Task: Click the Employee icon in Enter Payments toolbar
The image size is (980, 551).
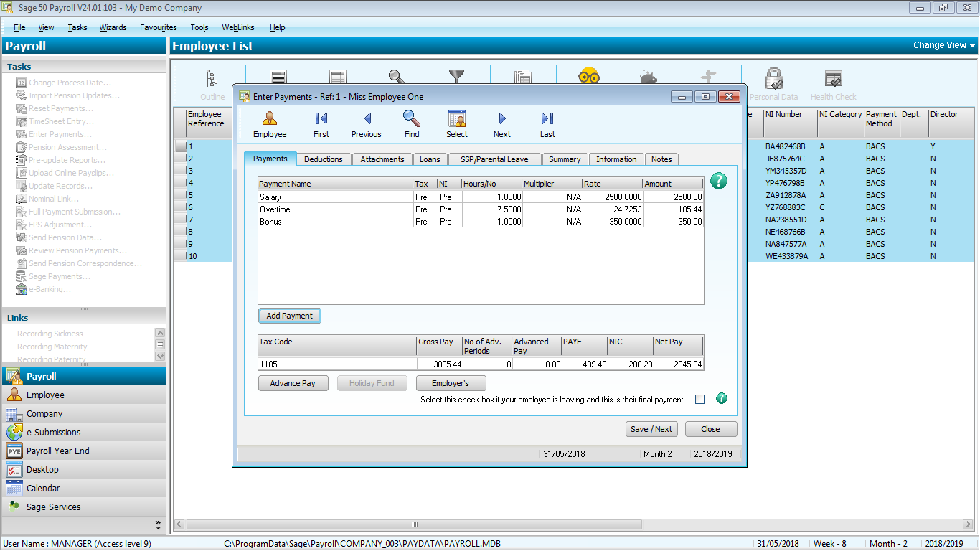Action: (x=269, y=123)
